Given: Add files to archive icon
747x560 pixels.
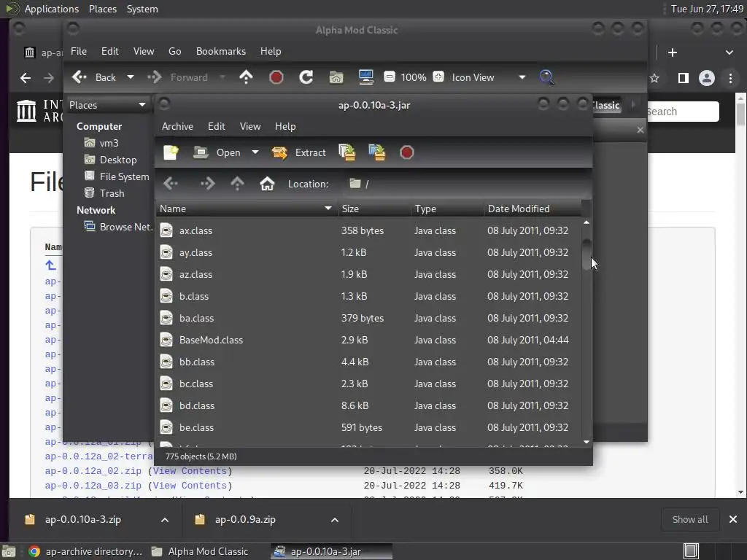Looking at the screenshot, I should coord(347,152).
